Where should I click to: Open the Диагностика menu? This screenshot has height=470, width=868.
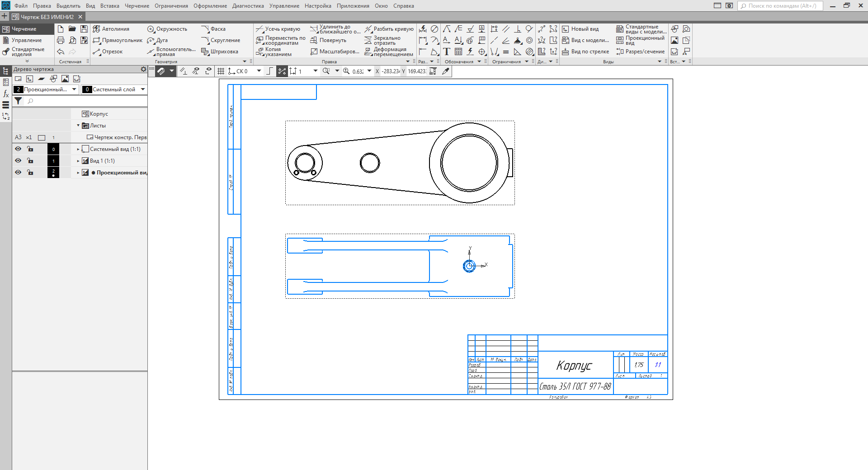tap(248, 6)
